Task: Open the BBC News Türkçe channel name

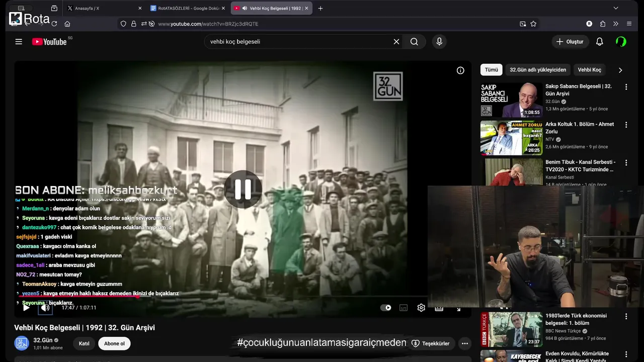Action: pyautogui.click(x=563, y=331)
